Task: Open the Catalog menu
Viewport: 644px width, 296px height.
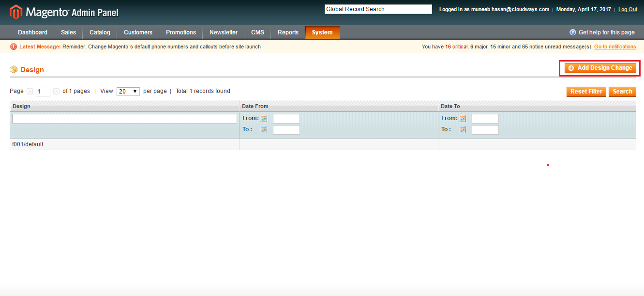Action: 100,32
